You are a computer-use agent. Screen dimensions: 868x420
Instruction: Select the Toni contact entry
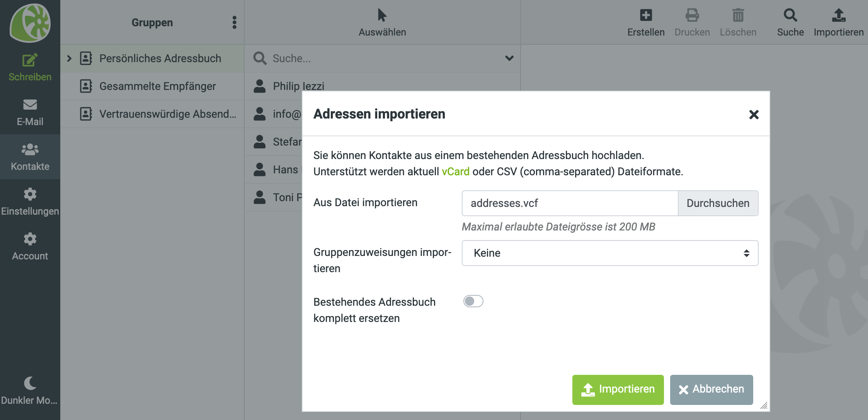click(274, 197)
